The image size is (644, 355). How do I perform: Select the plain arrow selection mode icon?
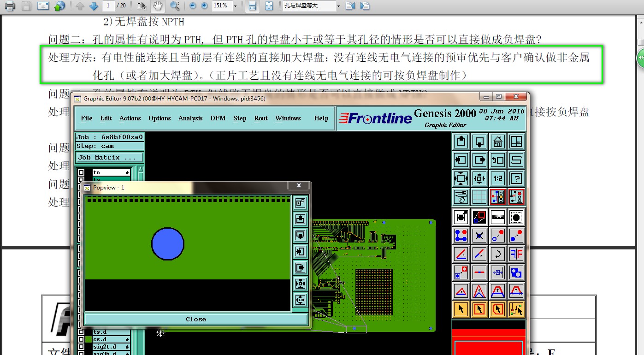(x=461, y=309)
